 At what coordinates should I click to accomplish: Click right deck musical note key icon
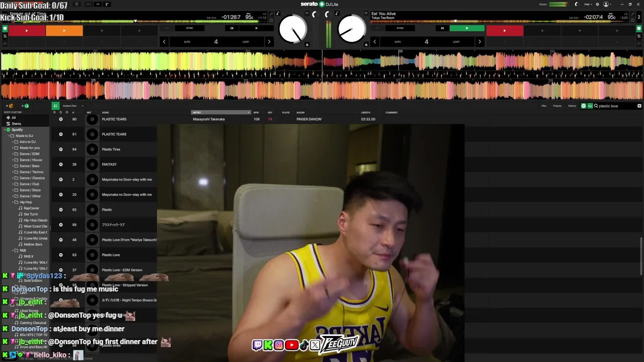coord(336,14)
